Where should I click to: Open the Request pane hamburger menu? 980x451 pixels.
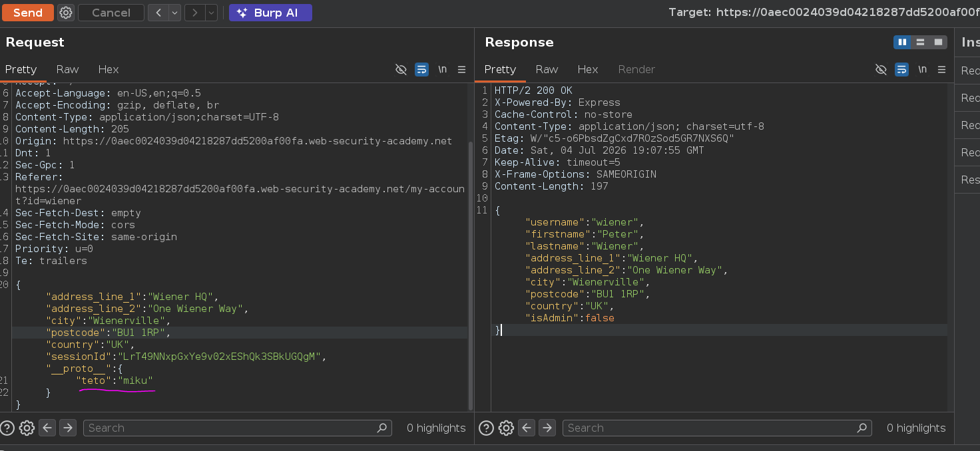pos(462,69)
